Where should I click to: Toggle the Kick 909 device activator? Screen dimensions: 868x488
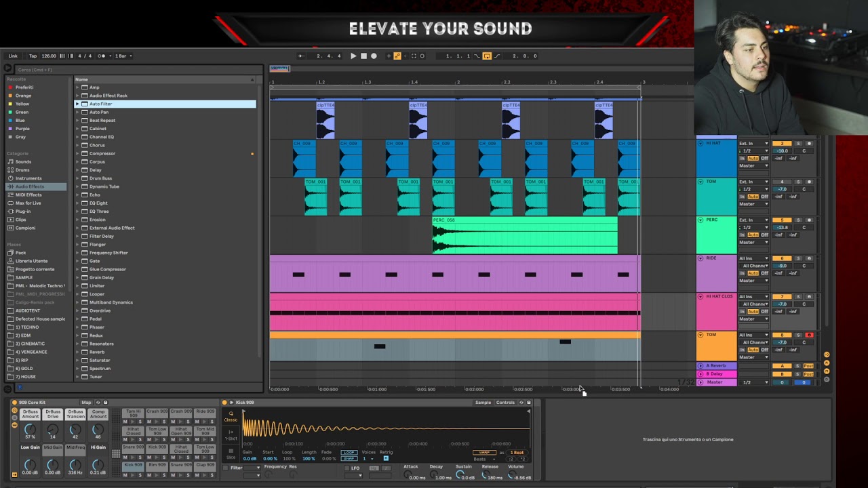coord(224,403)
